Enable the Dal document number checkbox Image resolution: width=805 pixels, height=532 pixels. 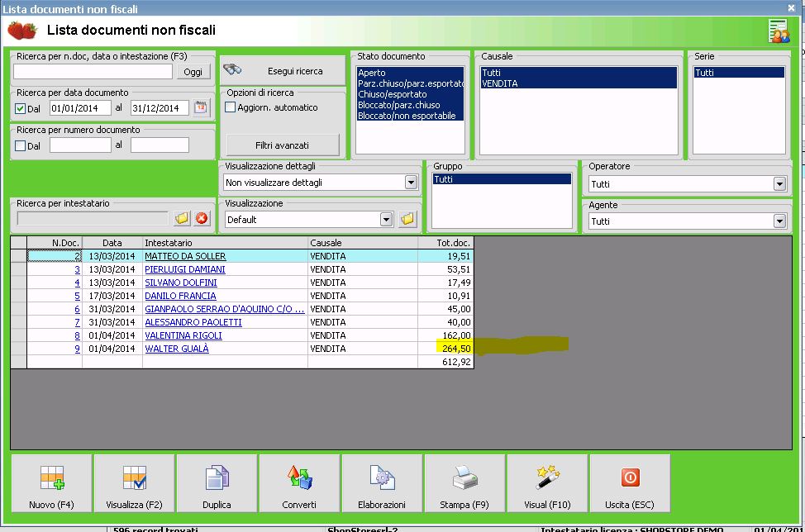coord(21,145)
